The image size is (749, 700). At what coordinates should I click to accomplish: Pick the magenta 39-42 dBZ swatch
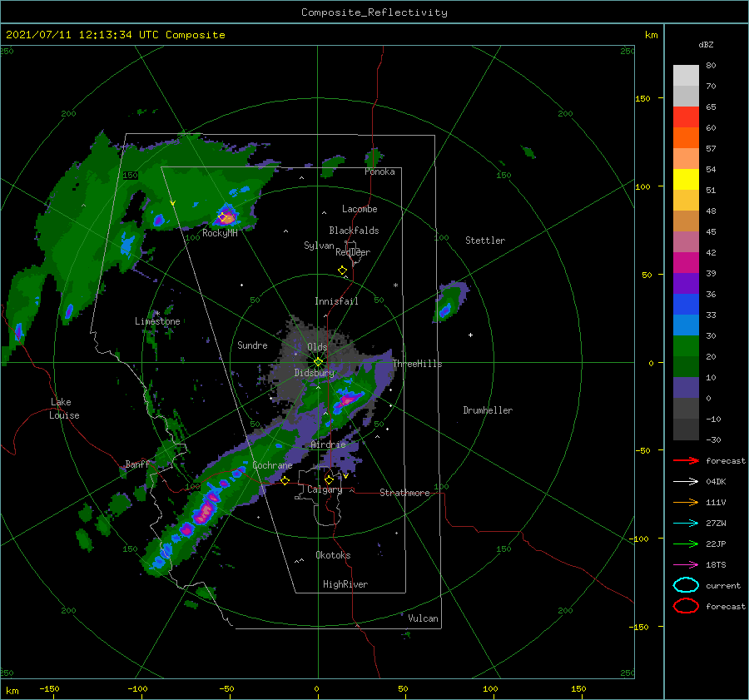click(x=686, y=263)
